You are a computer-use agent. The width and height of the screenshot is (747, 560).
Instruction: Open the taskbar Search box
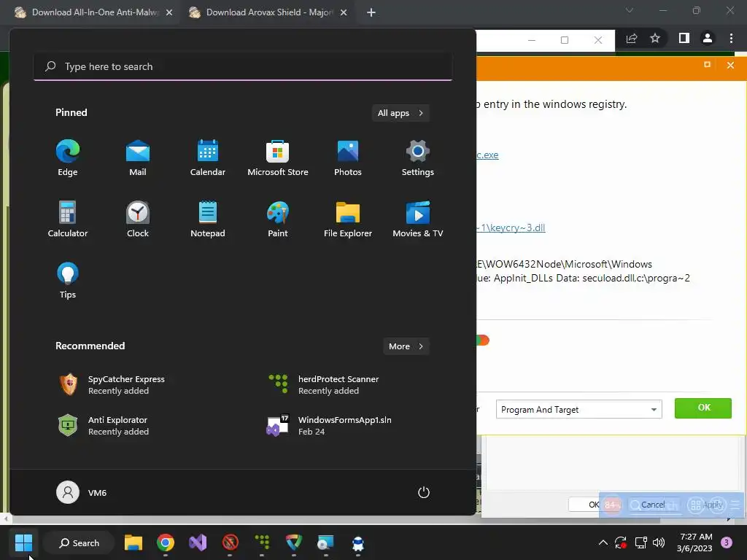coord(79,542)
